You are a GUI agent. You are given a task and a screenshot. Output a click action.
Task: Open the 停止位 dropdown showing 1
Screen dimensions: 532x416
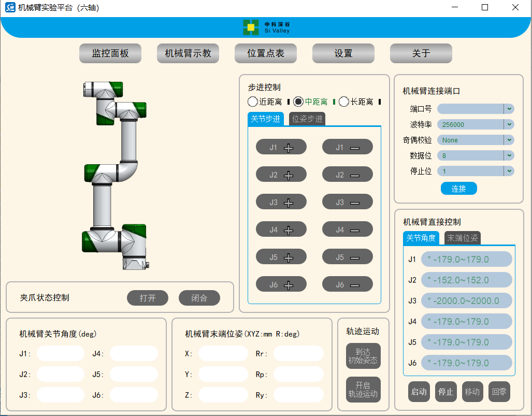click(476, 171)
